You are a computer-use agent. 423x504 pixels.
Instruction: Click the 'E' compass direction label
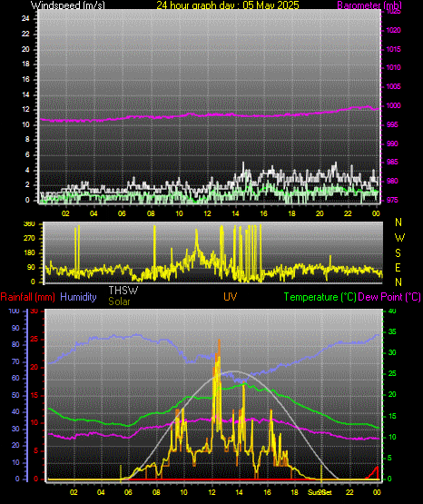(398, 267)
